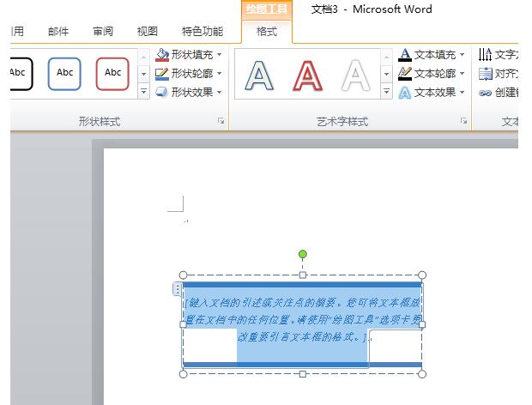
Task: Open the 文本轮廓 dropdown arrow
Action: (x=462, y=73)
